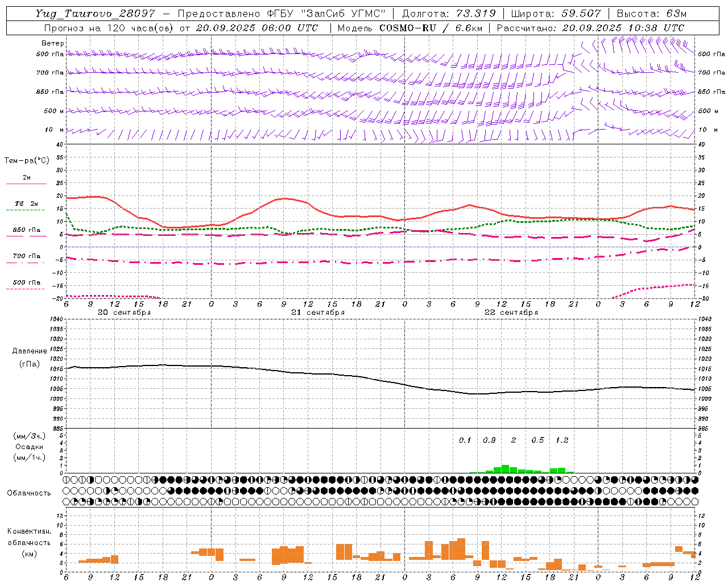Screen dimensions: 728x582
Task: Click the 3-hour precipitation value '0.9'
Action: 489,440
